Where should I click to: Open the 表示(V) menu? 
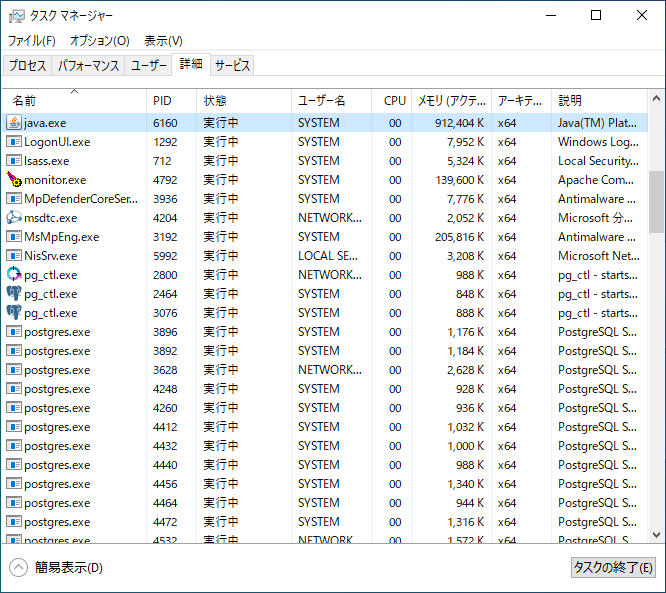(x=163, y=41)
